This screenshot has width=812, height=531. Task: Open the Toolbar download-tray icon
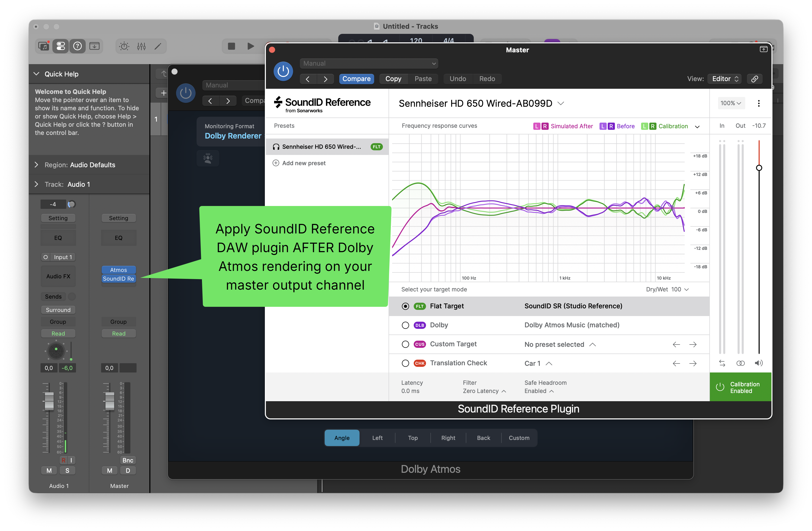click(x=94, y=46)
